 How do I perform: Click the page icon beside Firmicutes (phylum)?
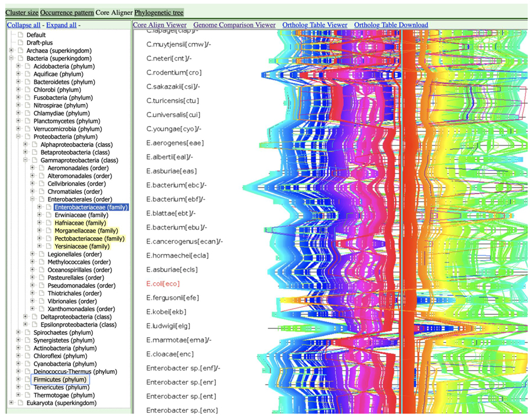tap(27, 380)
